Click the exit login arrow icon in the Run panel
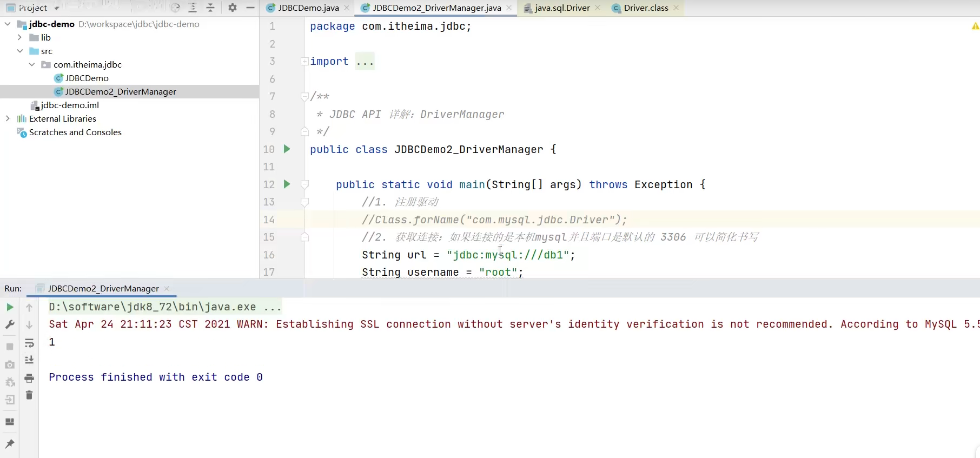Screen dimensions: 980x458 point(10,400)
